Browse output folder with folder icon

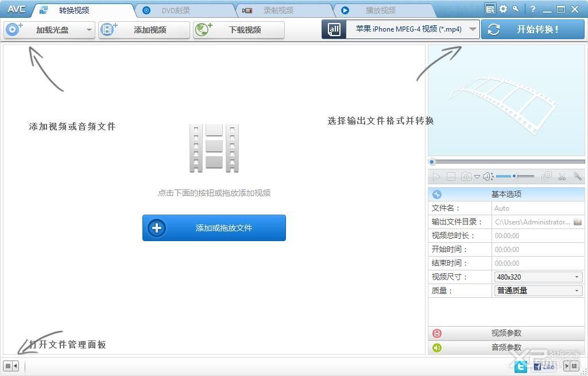coord(578,222)
